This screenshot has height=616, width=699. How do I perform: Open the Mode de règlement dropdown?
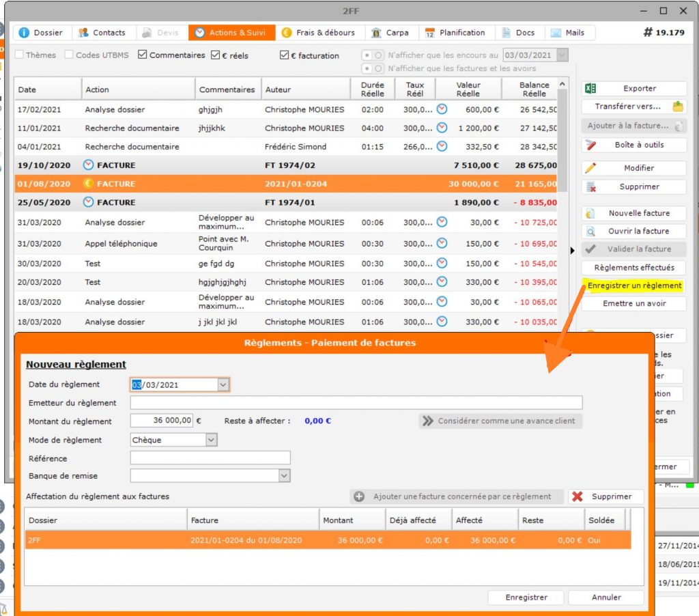point(211,440)
